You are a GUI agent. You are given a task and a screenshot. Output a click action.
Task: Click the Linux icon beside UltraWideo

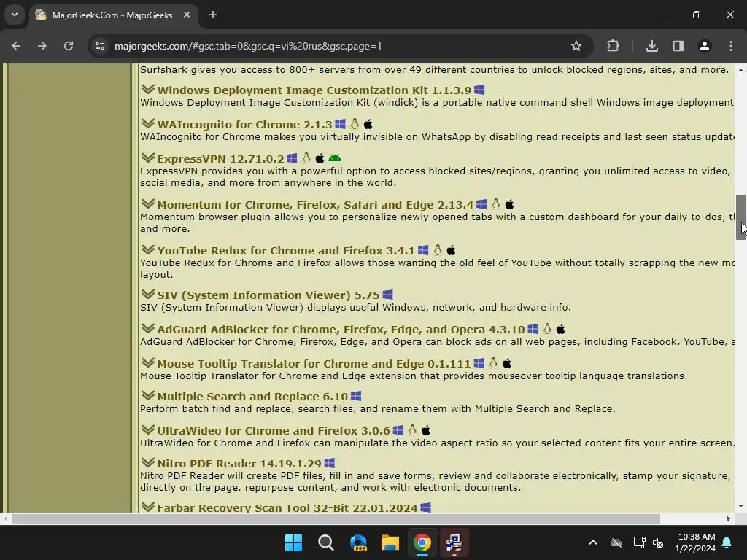point(412,430)
